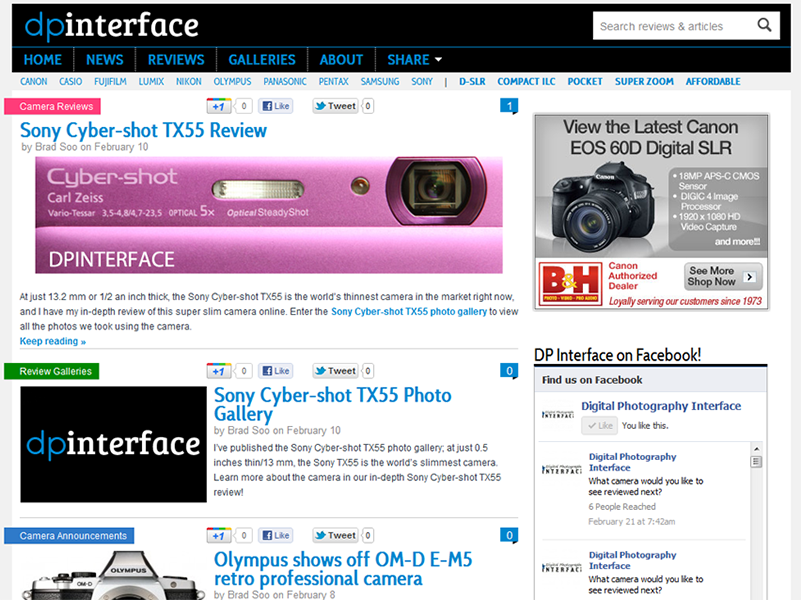Open Sony Cyber-shot TX55 Photo Gallery headline
801x600 pixels.
(x=333, y=404)
